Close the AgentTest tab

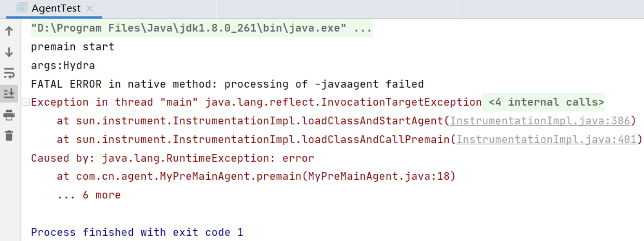pos(90,9)
